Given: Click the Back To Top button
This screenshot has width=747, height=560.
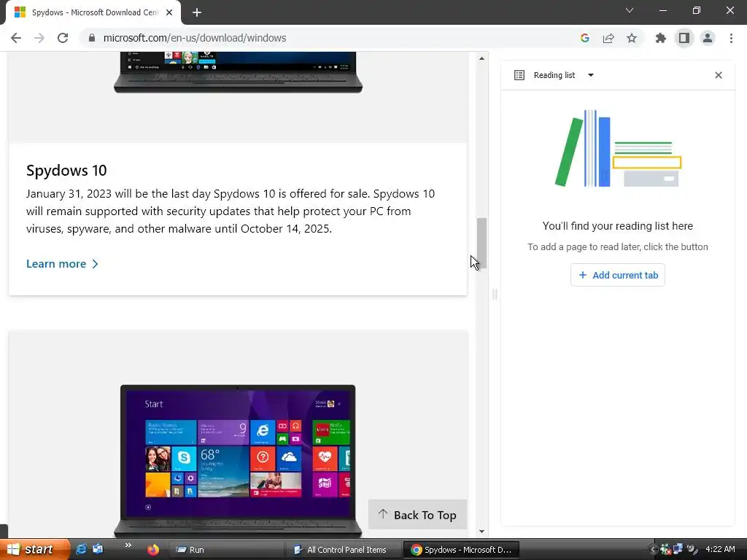Looking at the screenshot, I should [x=417, y=515].
